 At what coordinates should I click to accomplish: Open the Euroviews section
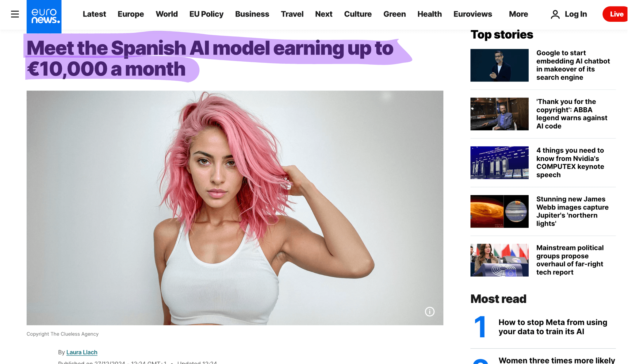coord(473,14)
